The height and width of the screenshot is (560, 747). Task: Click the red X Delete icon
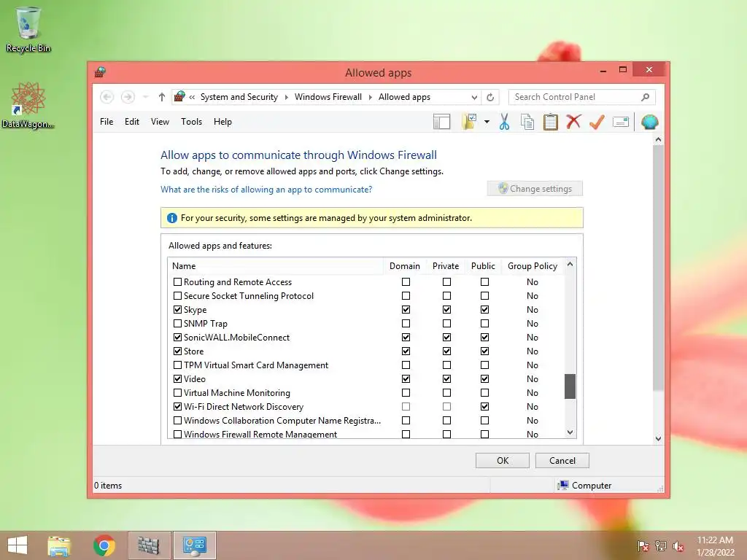click(x=573, y=122)
